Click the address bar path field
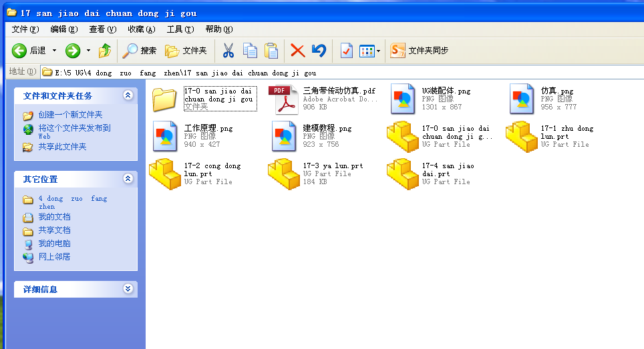This screenshot has height=349, width=644. point(342,73)
